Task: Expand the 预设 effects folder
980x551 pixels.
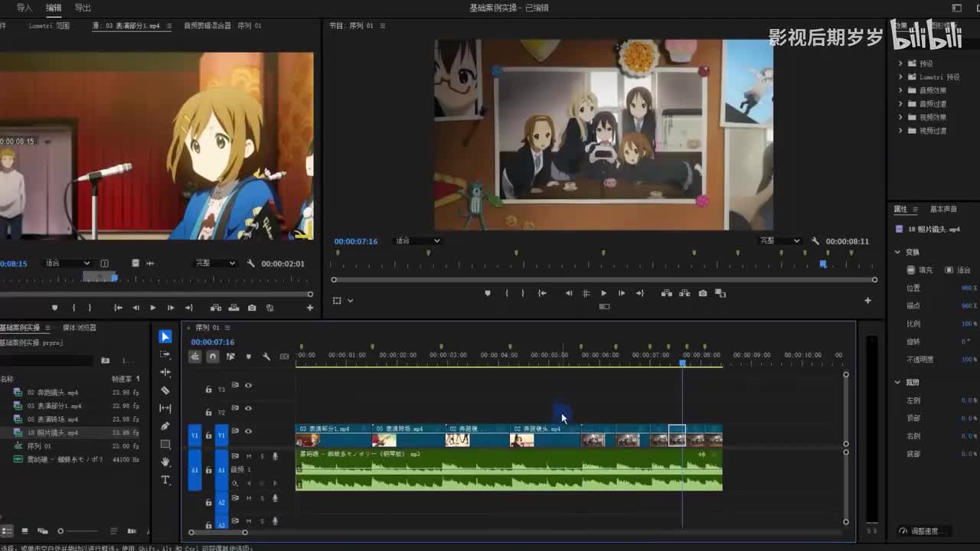Action: [x=900, y=64]
